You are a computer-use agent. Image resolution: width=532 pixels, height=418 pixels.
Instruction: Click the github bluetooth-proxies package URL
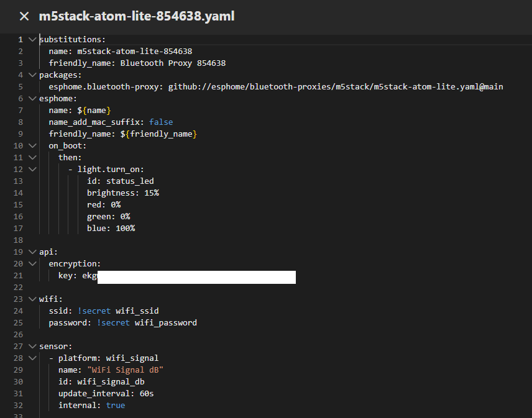coord(335,87)
